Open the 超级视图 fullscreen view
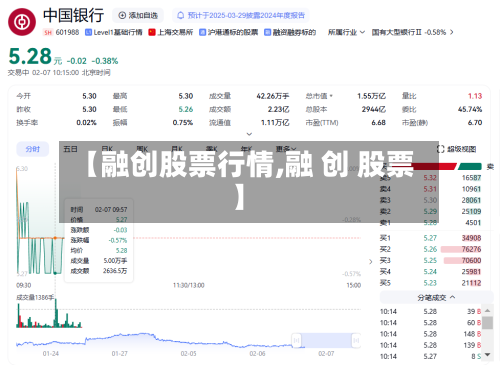The image size is (500, 365). coord(456,149)
